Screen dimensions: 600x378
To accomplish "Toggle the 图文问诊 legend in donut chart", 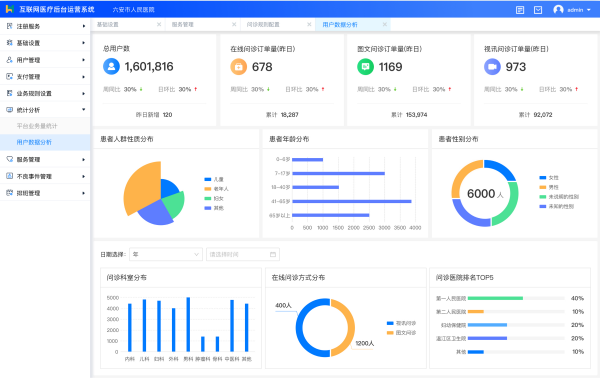I will 401,333.
